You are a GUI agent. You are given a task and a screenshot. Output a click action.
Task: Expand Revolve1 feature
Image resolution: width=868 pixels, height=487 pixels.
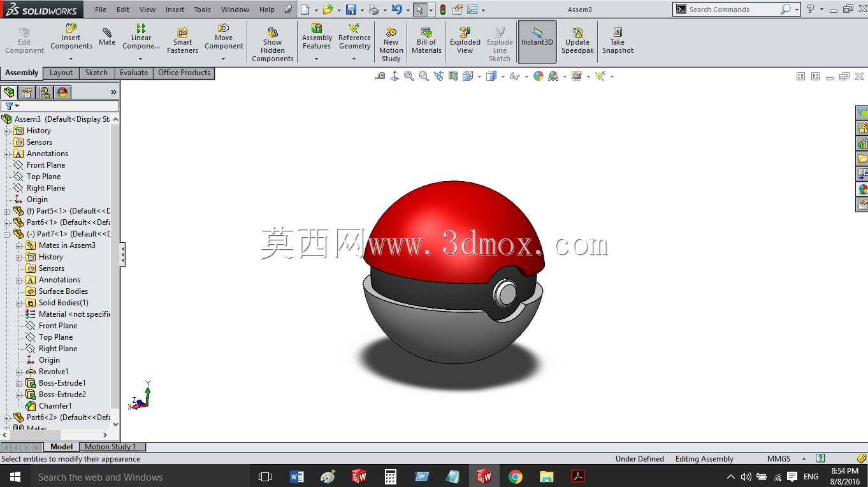point(18,372)
